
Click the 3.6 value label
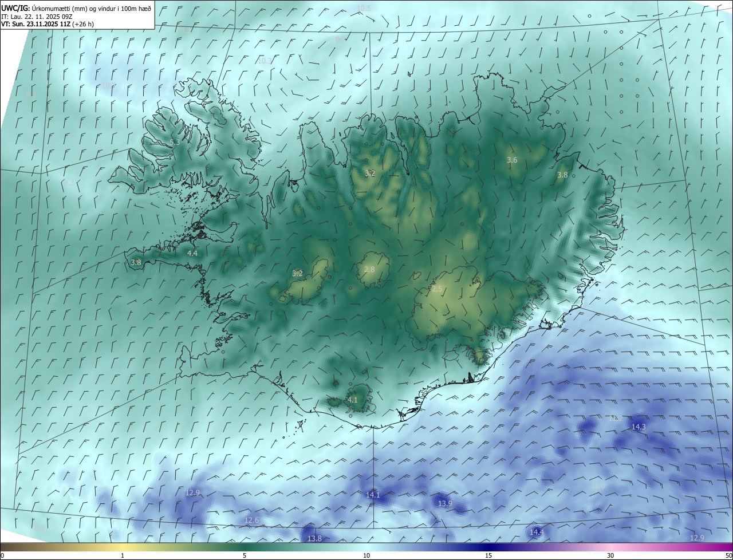[x=512, y=160]
